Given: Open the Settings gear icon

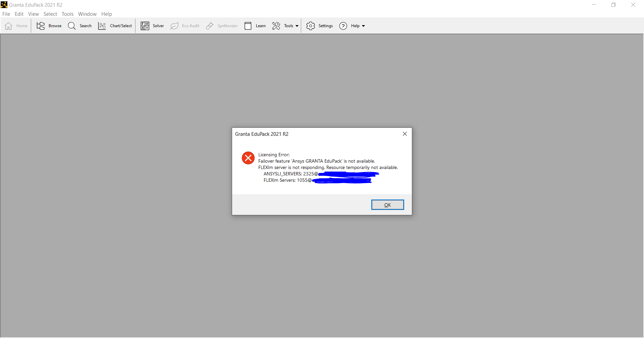Looking at the screenshot, I should pos(311,26).
